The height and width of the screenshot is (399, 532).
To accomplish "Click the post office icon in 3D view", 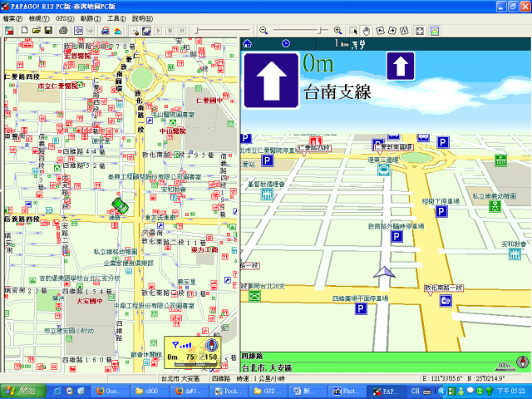I will (254, 296).
